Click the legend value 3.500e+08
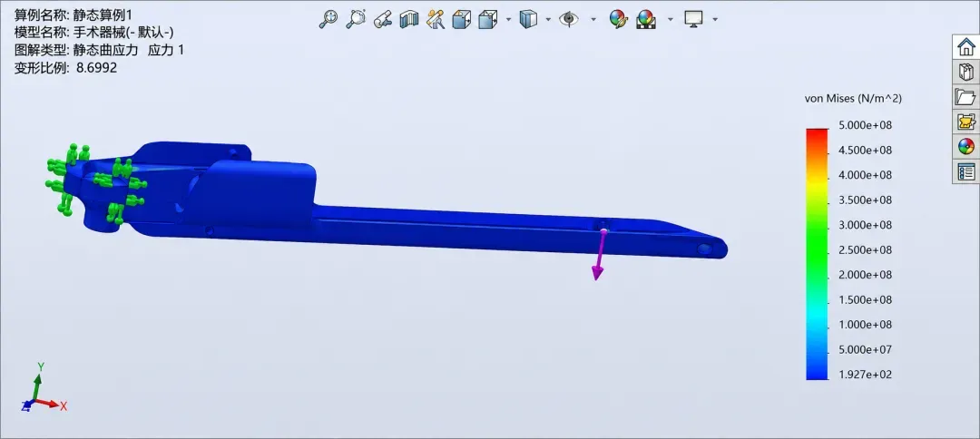 pos(865,200)
